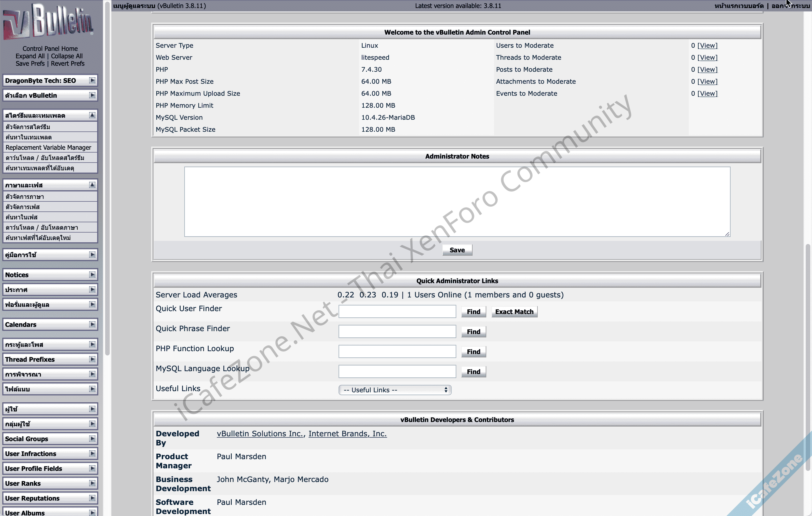Expand the Notices section arrow icon

pos(92,275)
